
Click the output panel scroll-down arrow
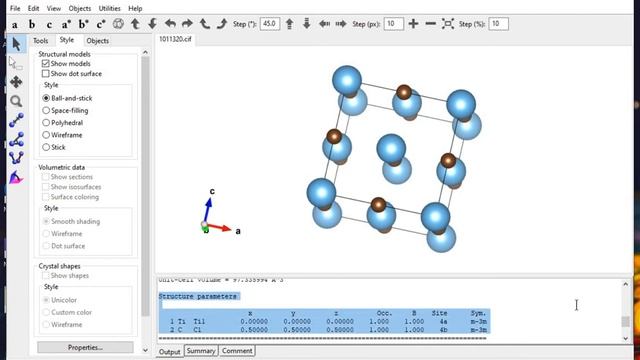(626, 338)
